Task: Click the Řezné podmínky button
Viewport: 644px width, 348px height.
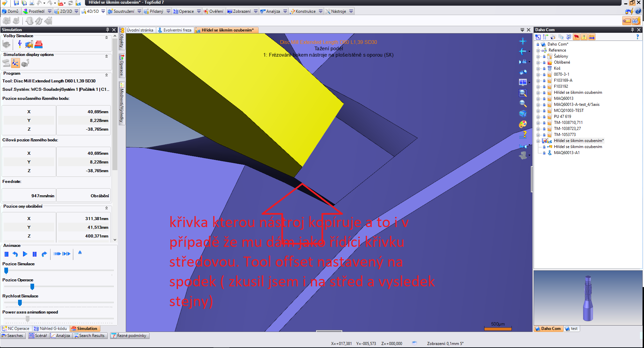Action: [129, 336]
